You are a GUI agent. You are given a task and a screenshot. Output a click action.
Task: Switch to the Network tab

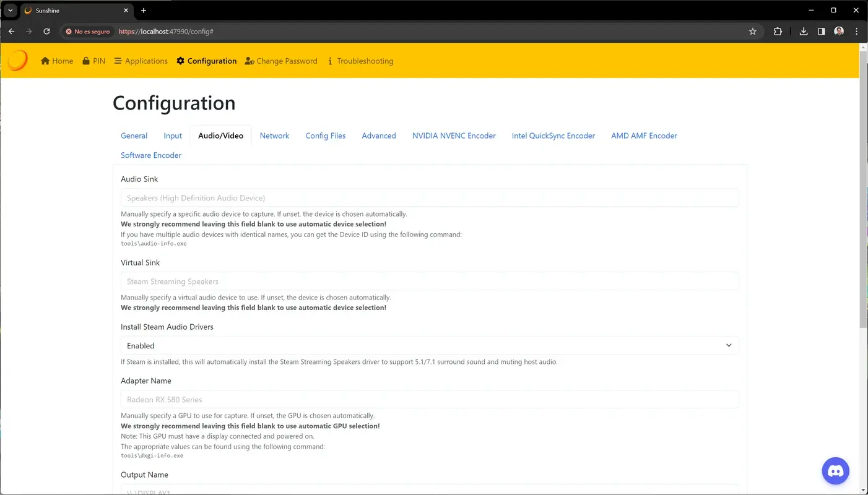[x=274, y=136]
